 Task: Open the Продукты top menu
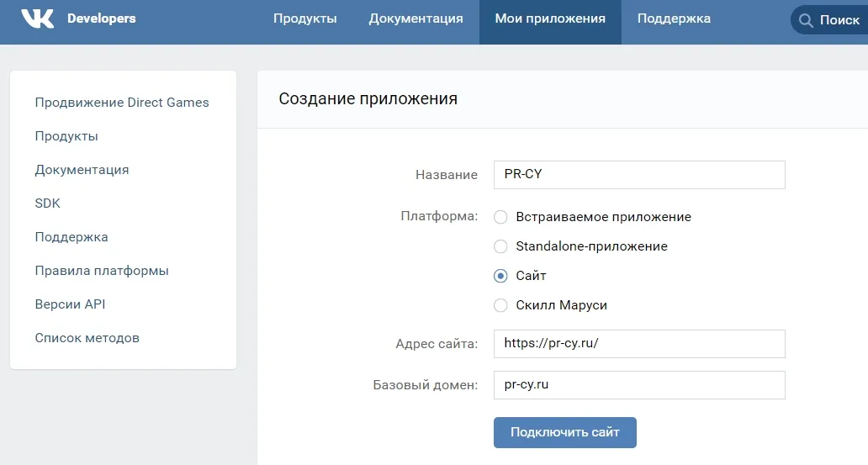(x=305, y=18)
